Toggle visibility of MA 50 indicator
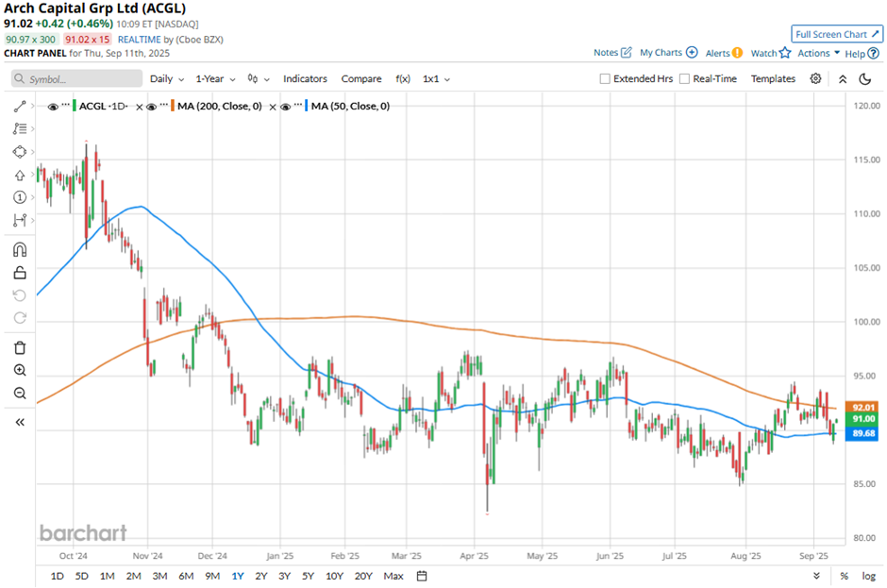887x588 pixels. point(285,107)
